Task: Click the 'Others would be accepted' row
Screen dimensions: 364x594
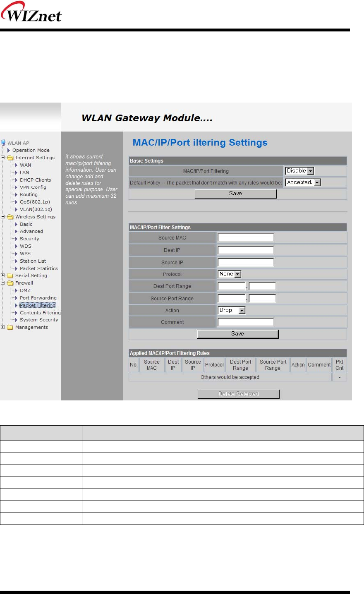Action: tap(230, 377)
